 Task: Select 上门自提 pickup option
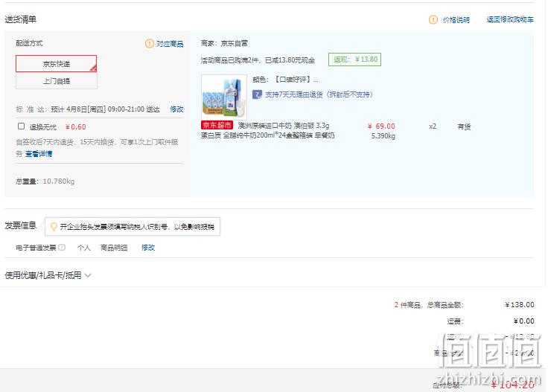(57, 81)
